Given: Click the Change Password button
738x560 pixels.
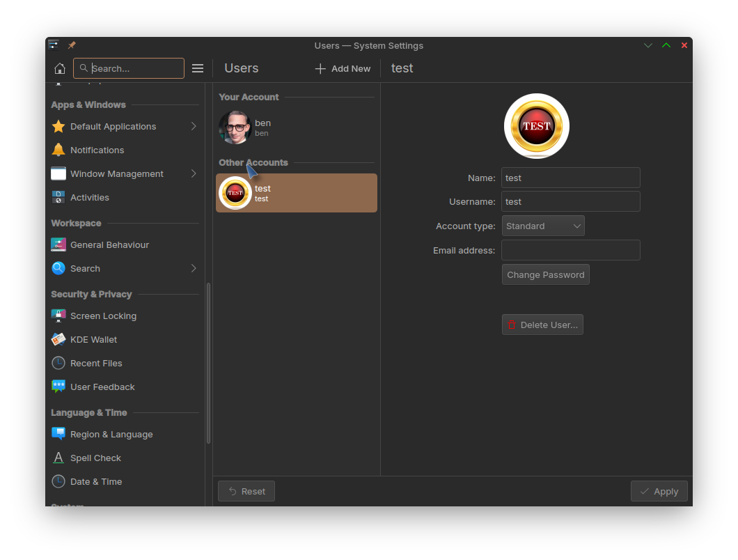Looking at the screenshot, I should (546, 274).
